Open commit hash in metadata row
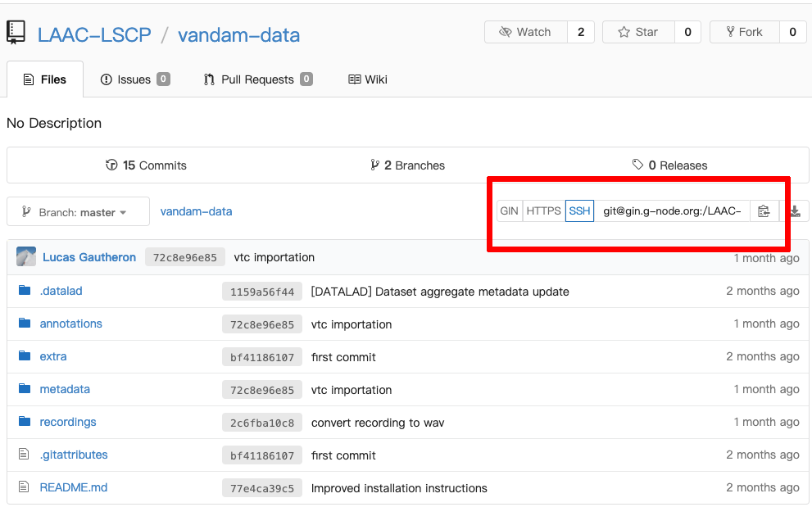 (x=262, y=389)
